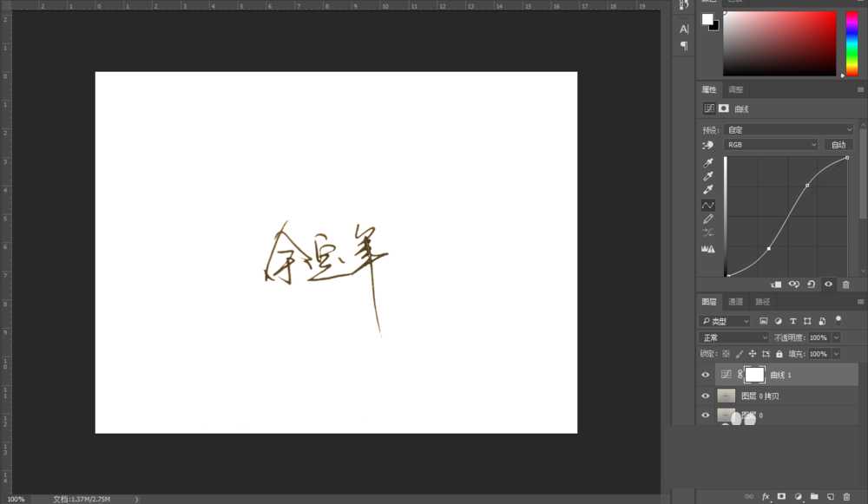The image size is (868, 504).
Task: Click the white layer mask thumbnail of 曲线 1
Action: point(754,374)
